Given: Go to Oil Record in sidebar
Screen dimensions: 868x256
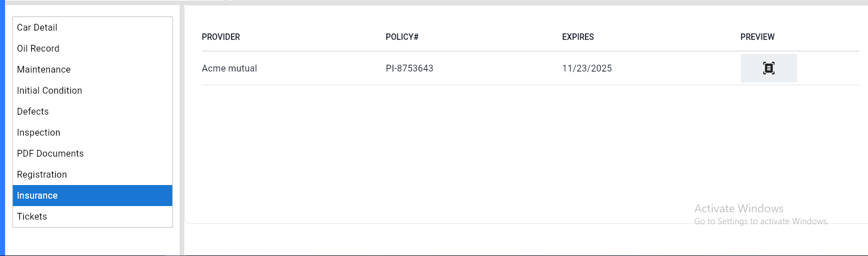Looking at the screenshot, I should [39, 48].
